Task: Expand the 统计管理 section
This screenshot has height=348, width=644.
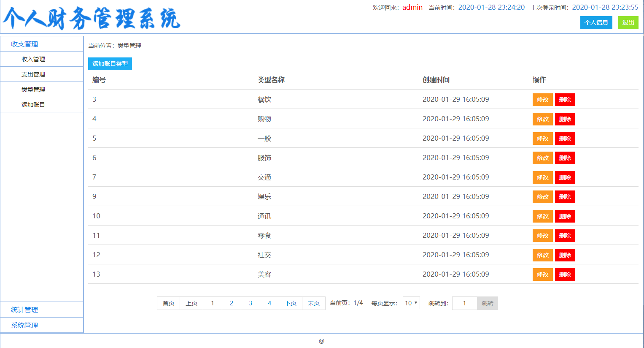Action: [x=24, y=309]
